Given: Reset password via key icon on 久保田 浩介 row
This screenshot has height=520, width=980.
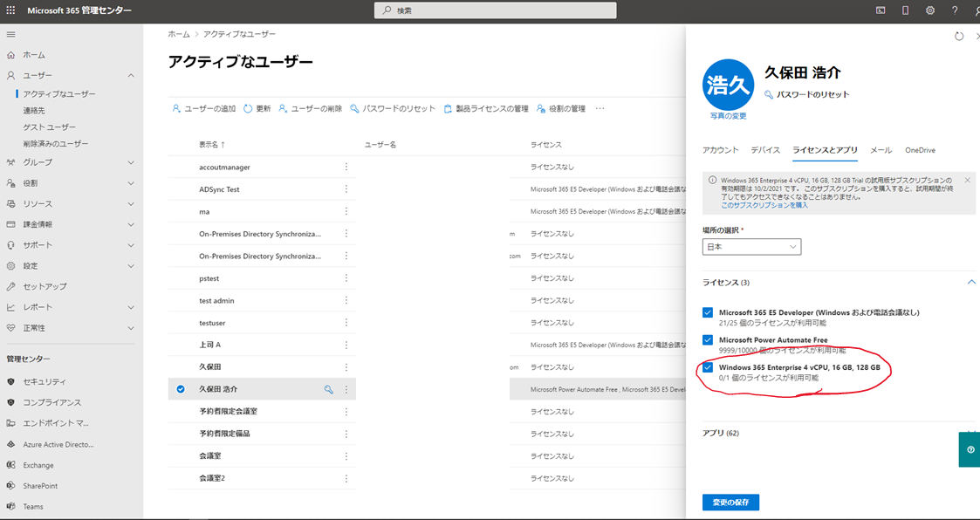Looking at the screenshot, I should pos(330,389).
